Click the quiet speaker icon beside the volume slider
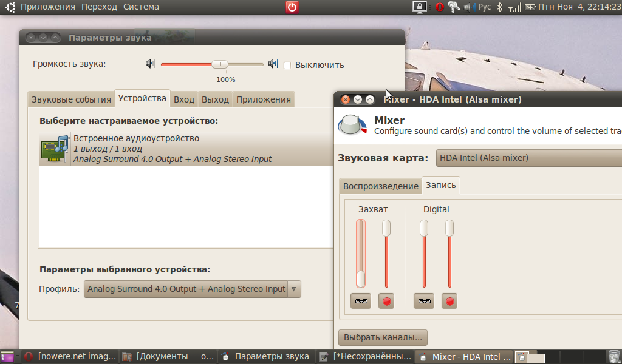 (x=151, y=64)
